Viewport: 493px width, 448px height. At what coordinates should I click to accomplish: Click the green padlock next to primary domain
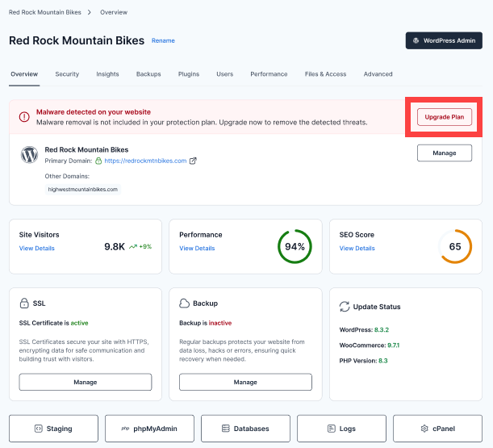98,161
